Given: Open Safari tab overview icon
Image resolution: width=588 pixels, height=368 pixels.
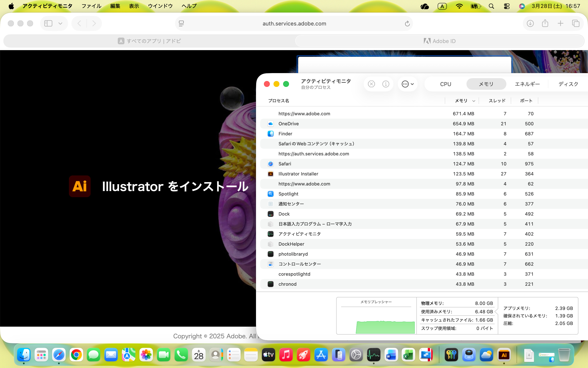Looking at the screenshot, I should point(576,23).
